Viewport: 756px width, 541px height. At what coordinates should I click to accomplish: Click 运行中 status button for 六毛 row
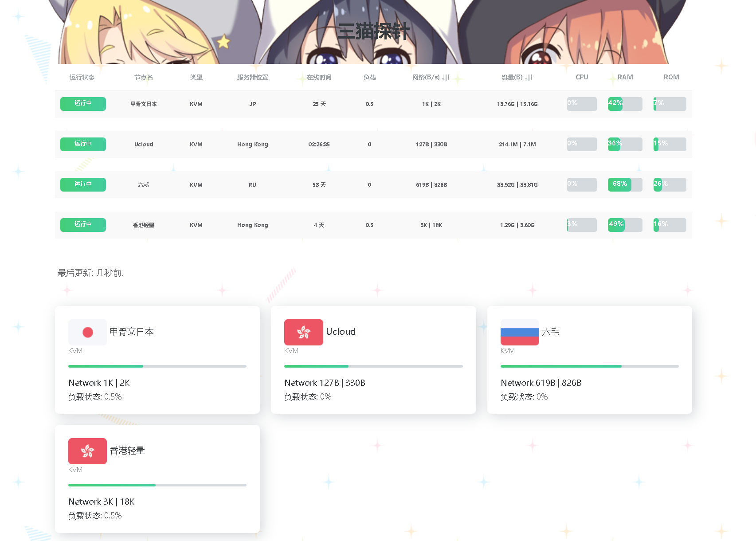point(83,184)
